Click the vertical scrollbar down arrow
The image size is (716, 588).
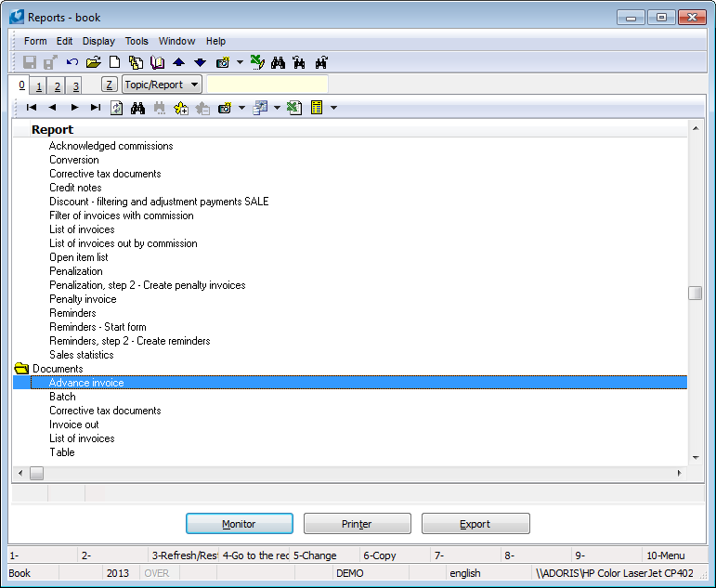point(695,457)
